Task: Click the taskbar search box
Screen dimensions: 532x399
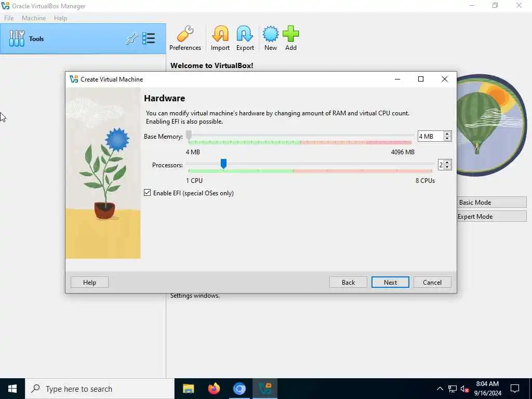Action: click(100, 389)
